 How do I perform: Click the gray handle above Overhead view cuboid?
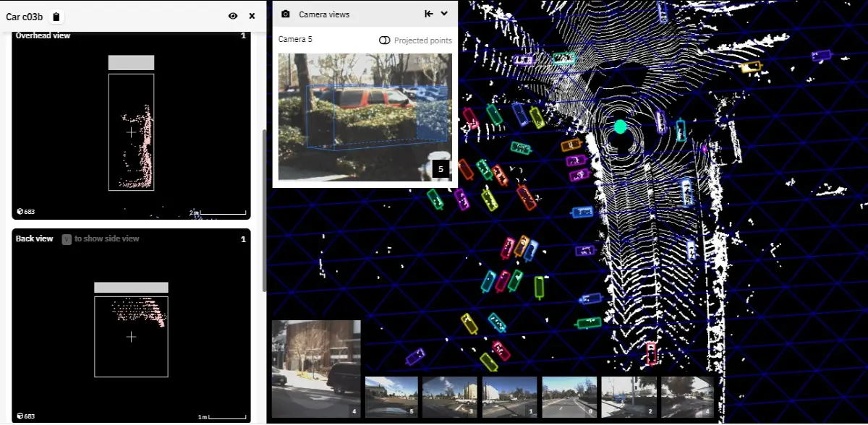click(131, 63)
